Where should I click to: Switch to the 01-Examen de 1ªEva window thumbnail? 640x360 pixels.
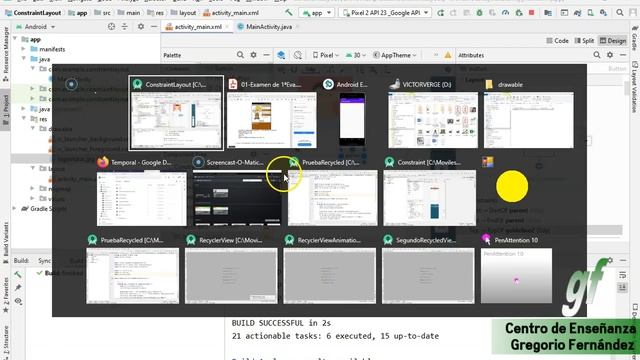(x=272, y=120)
